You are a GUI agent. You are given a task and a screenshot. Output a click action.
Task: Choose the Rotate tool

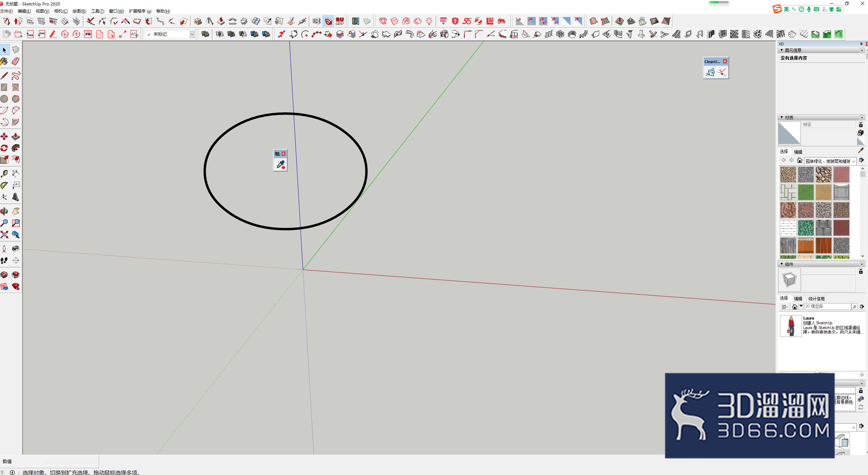4,148
